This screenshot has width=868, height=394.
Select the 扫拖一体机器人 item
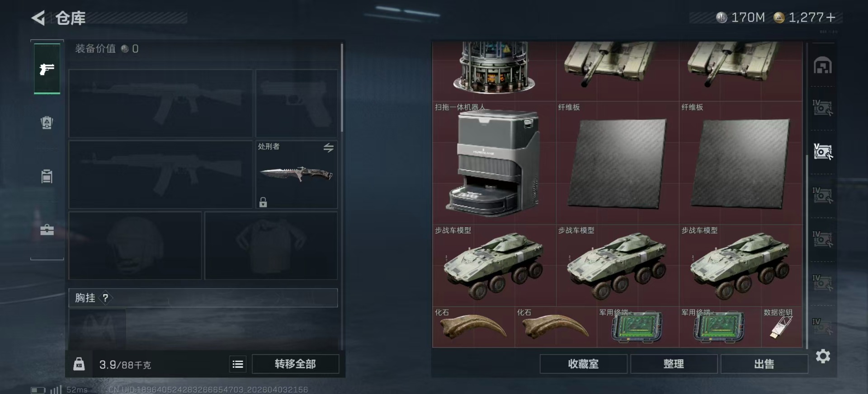tap(494, 163)
